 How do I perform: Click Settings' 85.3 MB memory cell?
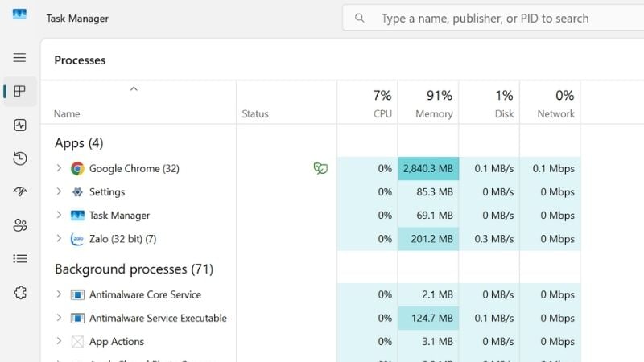click(428, 191)
